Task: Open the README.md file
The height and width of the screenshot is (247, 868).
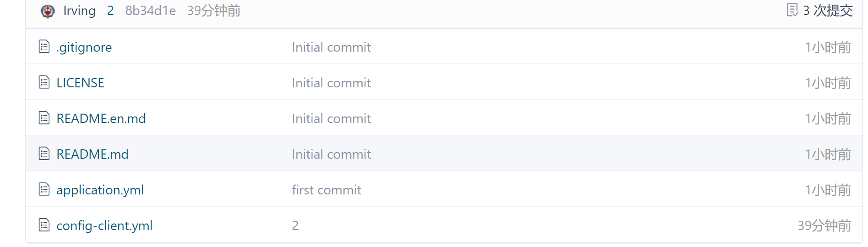Action: [x=92, y=154]
